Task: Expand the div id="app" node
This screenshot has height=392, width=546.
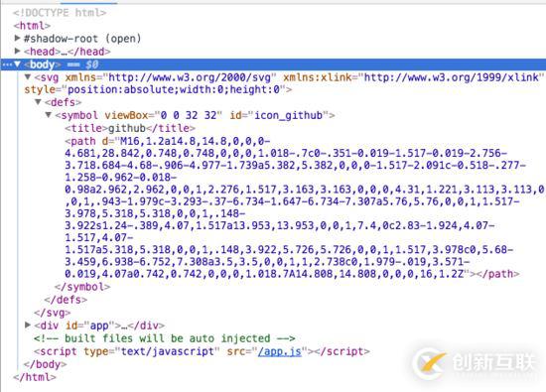Action: pos(28,326)
